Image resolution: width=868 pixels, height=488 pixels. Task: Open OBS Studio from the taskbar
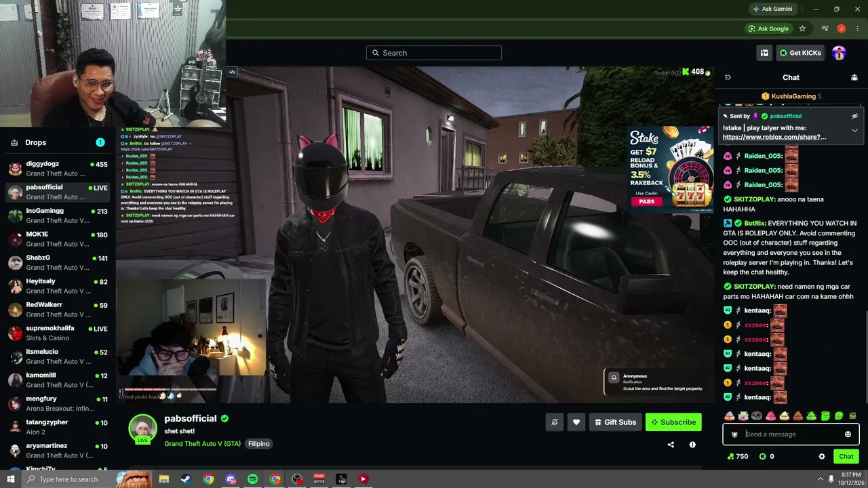[297, 479]
